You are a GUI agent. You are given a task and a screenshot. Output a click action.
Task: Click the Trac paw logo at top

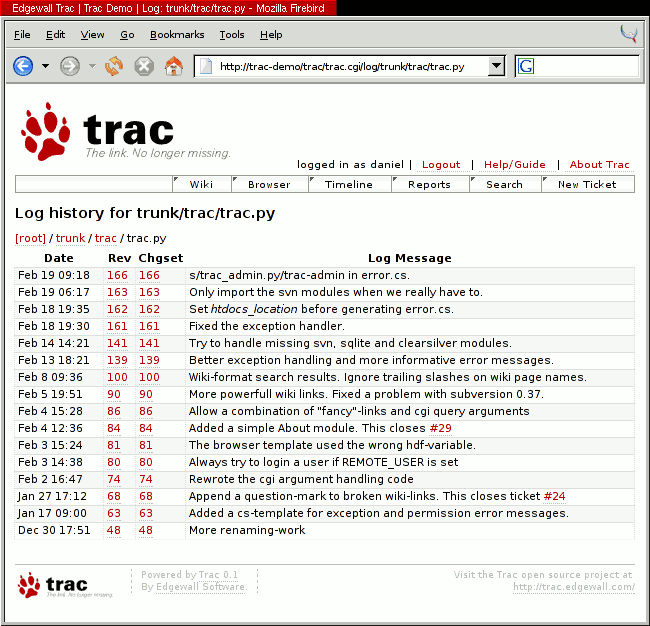[x=46, y=131]
